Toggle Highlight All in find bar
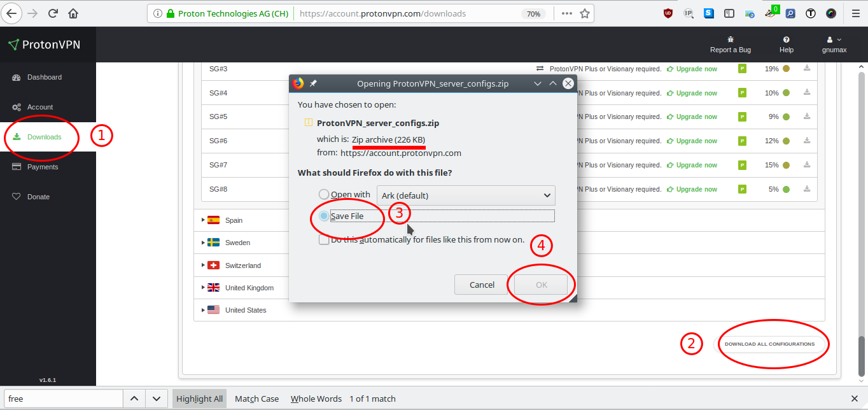 coord(200,399)
